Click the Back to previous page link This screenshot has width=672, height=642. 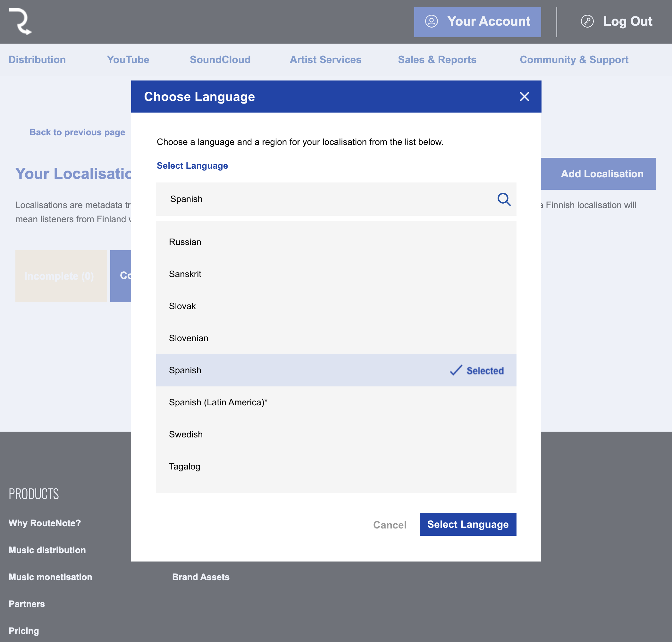pyautogui.click(x=77, y=132)
